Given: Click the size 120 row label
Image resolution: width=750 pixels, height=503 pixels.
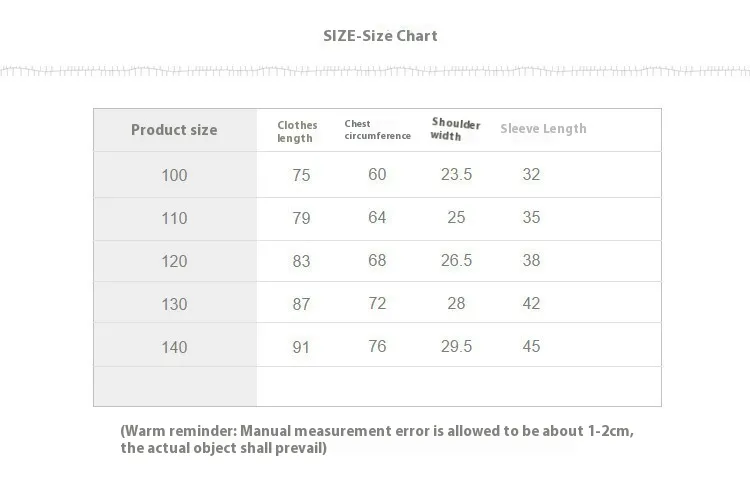Looking at the screenshot, I should 174,261.
